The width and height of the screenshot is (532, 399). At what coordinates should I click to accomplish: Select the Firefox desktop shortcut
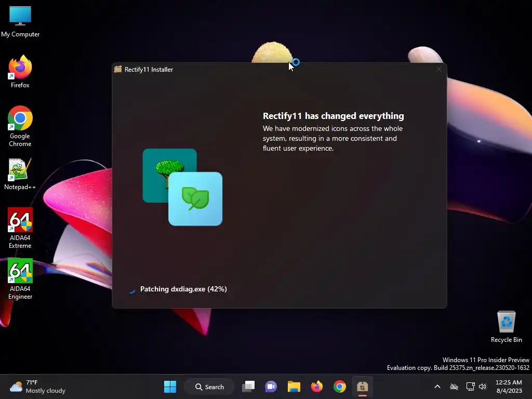[x=20, y=72]
